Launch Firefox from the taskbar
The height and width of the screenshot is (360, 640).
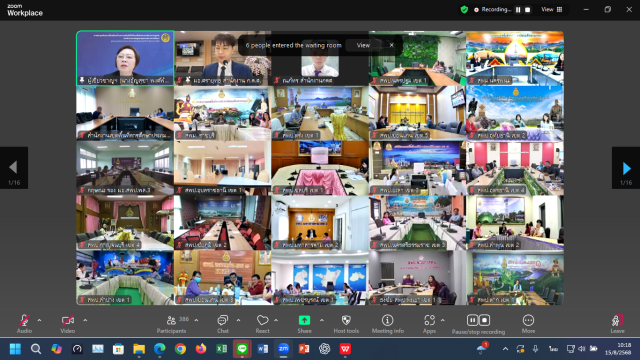201,349
